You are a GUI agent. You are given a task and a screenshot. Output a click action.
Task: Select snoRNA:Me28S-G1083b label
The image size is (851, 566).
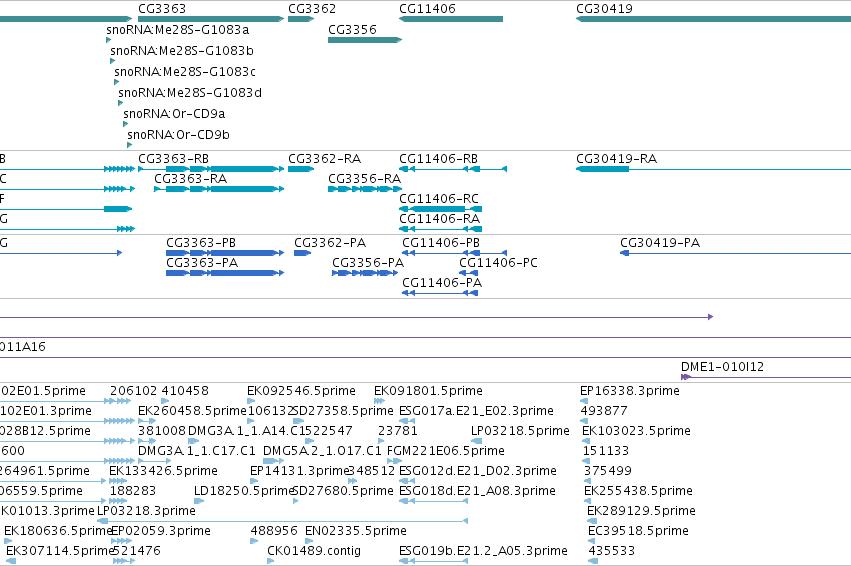coord(182,50)
